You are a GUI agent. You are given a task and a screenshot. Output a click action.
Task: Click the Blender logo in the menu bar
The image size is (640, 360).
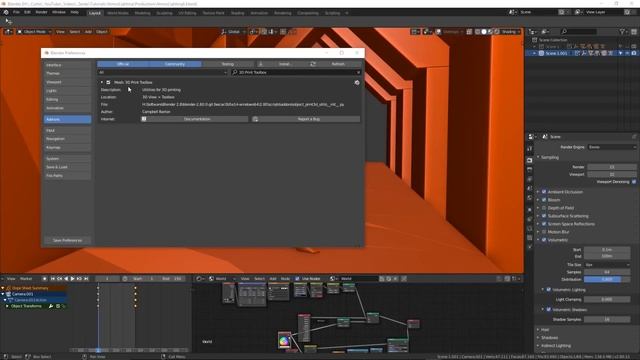tap(6, 12)
